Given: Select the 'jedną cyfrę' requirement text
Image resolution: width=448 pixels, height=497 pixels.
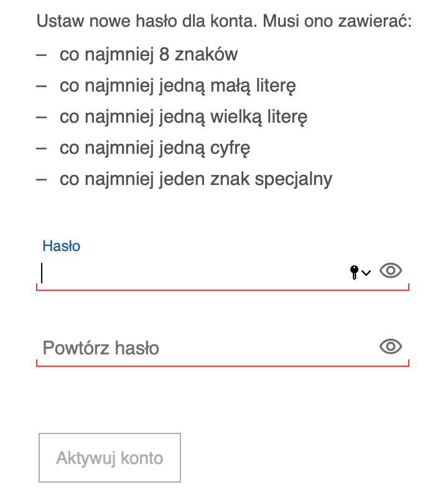Looking at the screenshot, I should tap(155, 148).
